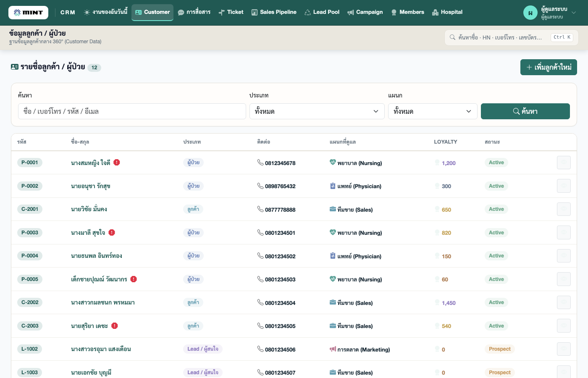Select the Customer tab
The height and width of the screenshot is (378, 588).
click(x=152, y=12)
